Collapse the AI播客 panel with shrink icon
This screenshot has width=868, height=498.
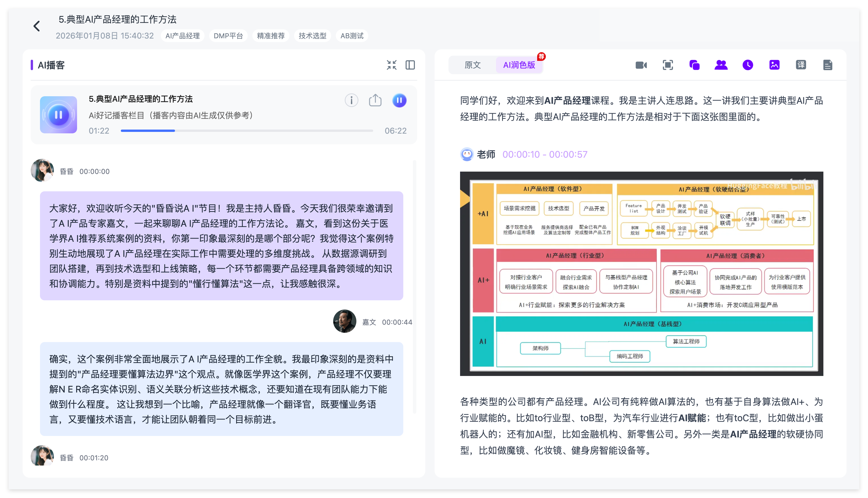click(391, 65)
